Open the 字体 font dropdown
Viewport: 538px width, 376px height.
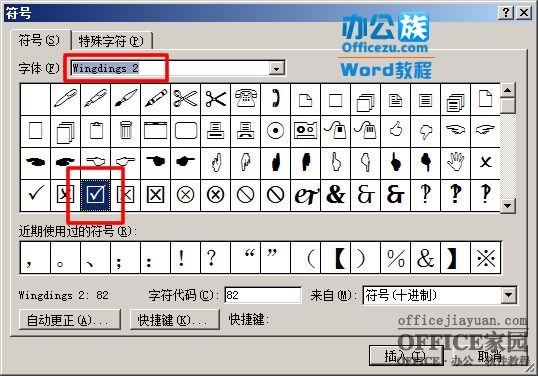tap(277, 69)
